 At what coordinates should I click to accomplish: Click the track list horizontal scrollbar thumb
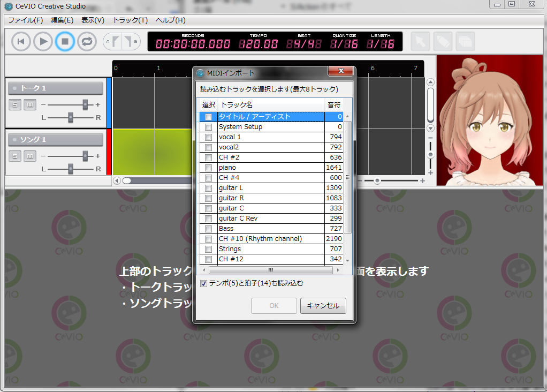tap(270, 270)
